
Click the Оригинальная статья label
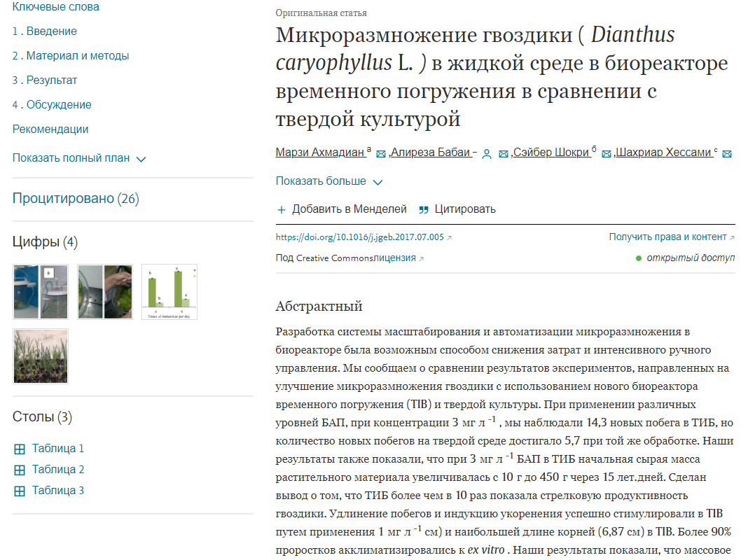(321, 13)
